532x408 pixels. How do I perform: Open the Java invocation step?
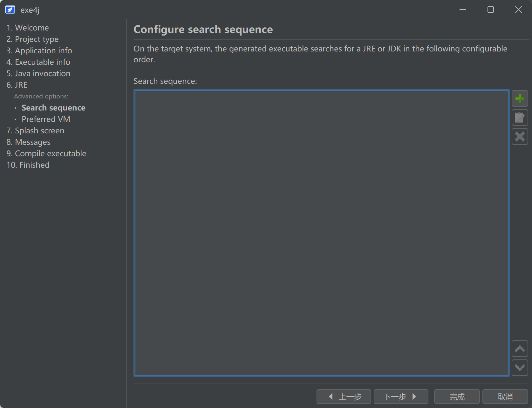click(x=38, y=73)
